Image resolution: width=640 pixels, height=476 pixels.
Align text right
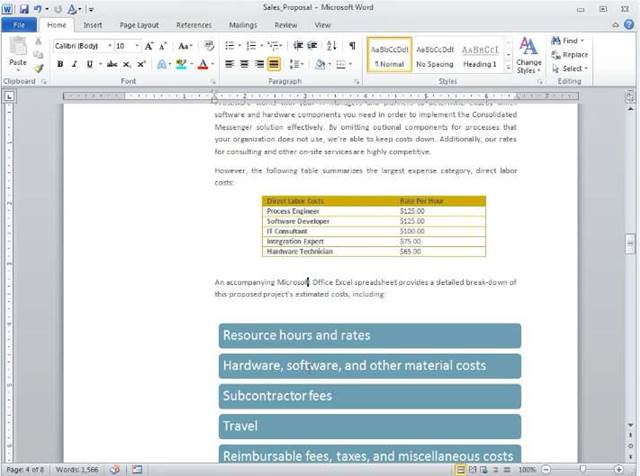[x=259, y=64]
